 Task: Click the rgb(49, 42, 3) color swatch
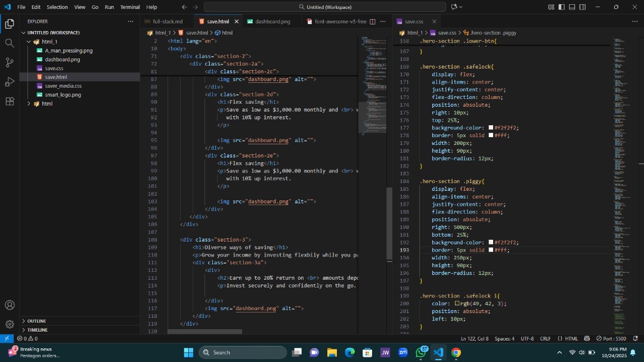click(x=457, y=303)
